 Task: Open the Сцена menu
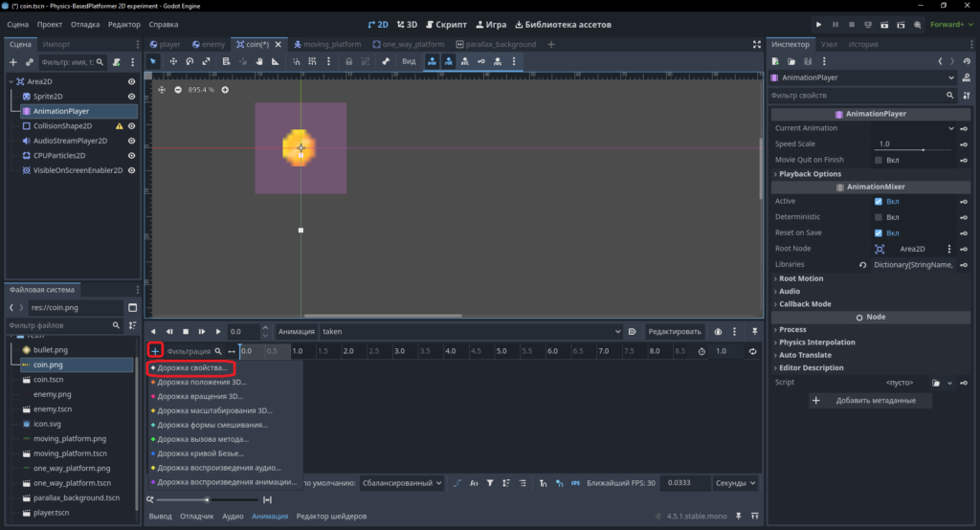pos(17,24)
